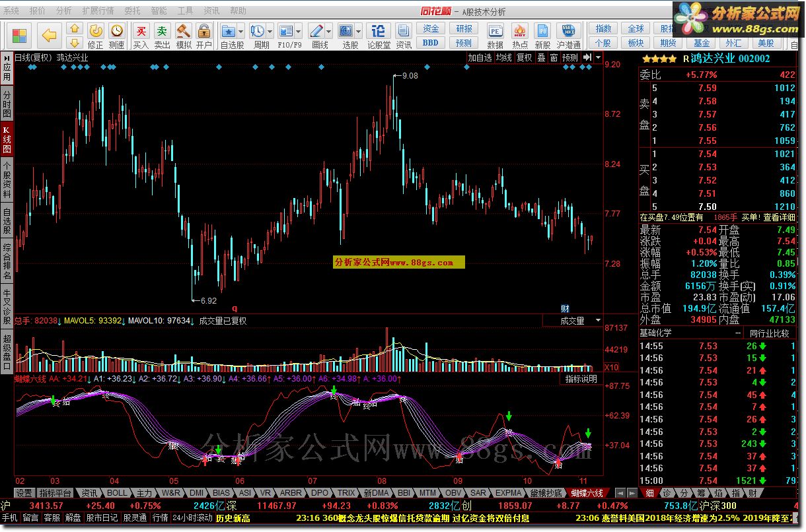Open the F10/F9 dropdown arrow
The height and width of the screenshot is (532, 806).
[x=299, y=31]
